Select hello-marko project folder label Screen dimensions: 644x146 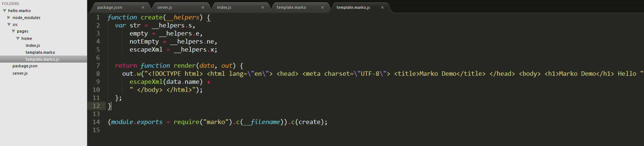[x=19, y=11]
